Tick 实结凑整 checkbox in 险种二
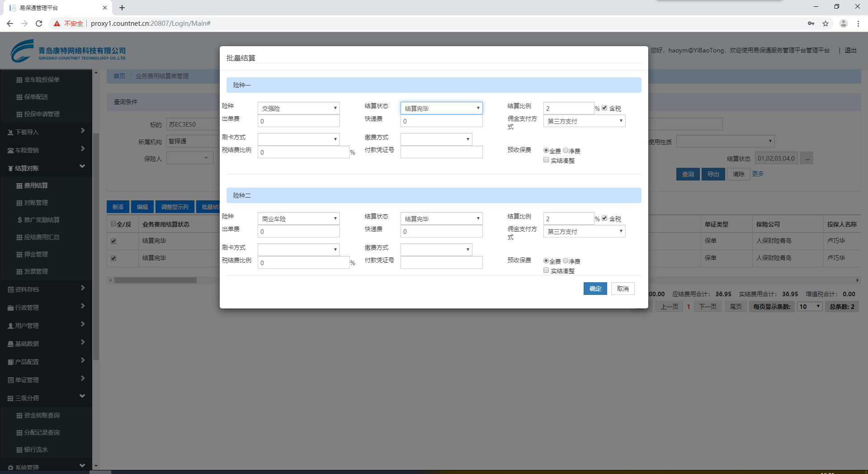The image size is (868, 474). [x=546, y=270]
